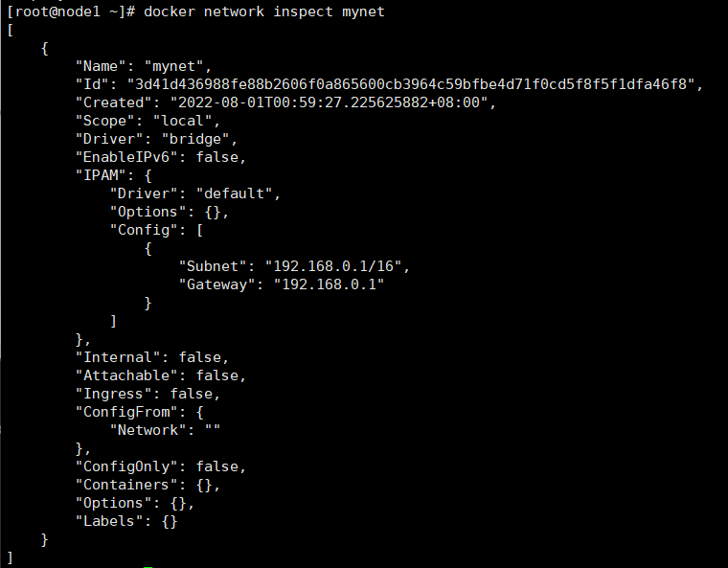Image resolution: width=728 pixels, height=568 pixels.
Task: Click the "Ingress": false line
Action: [148, 394]
